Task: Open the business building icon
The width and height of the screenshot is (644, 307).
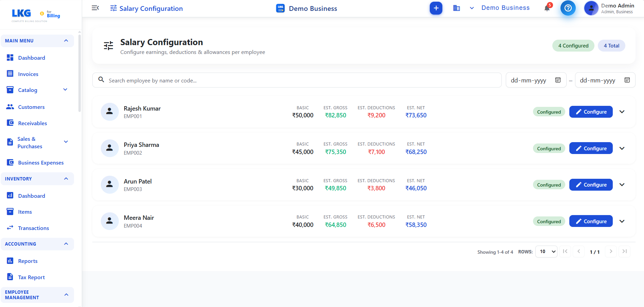Action: tap(457, 8)
